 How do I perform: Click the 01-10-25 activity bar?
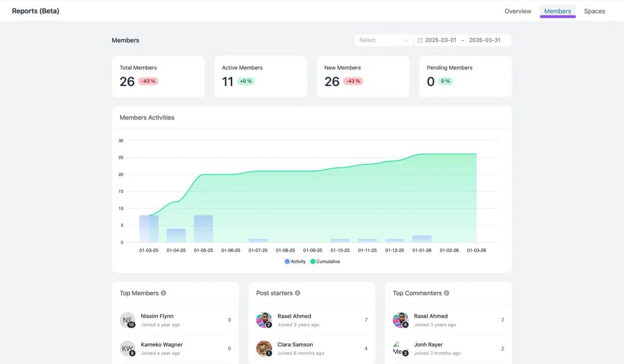(340, 240)
